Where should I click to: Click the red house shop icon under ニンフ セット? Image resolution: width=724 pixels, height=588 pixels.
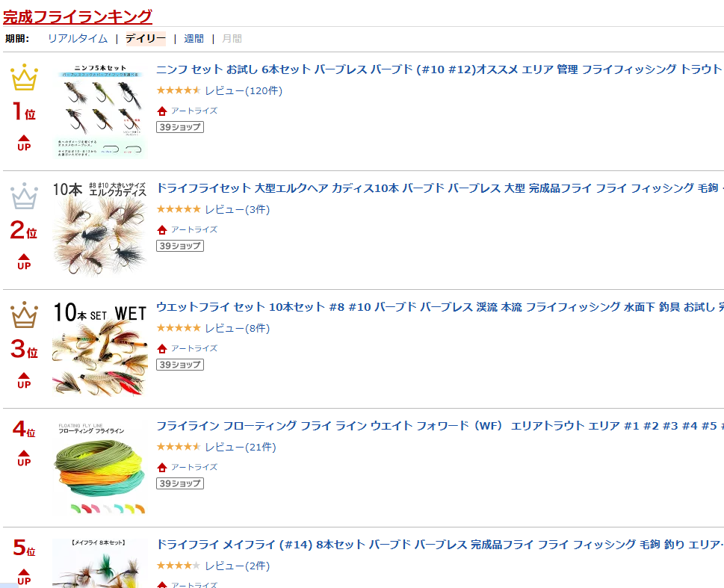click(161, 111)
